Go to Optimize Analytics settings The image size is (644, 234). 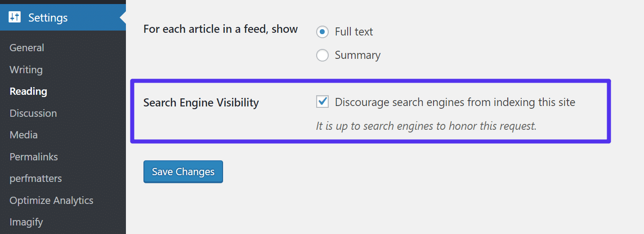(51, 200)
